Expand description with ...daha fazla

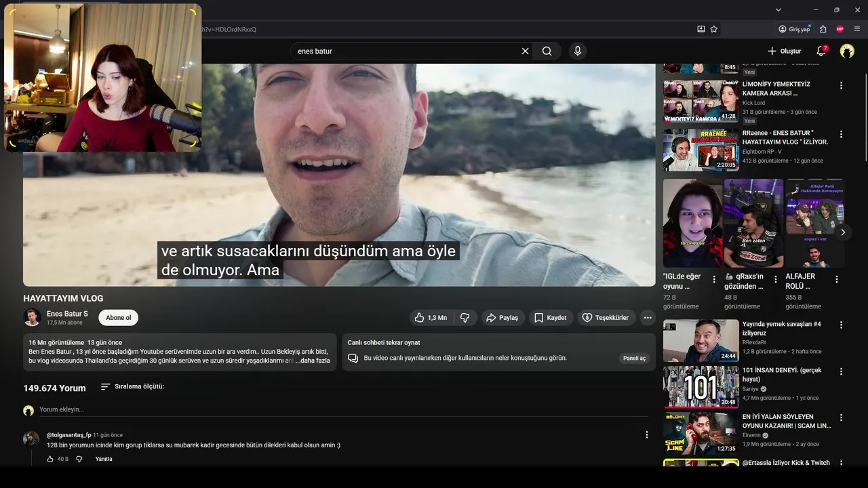click(313, 361)
